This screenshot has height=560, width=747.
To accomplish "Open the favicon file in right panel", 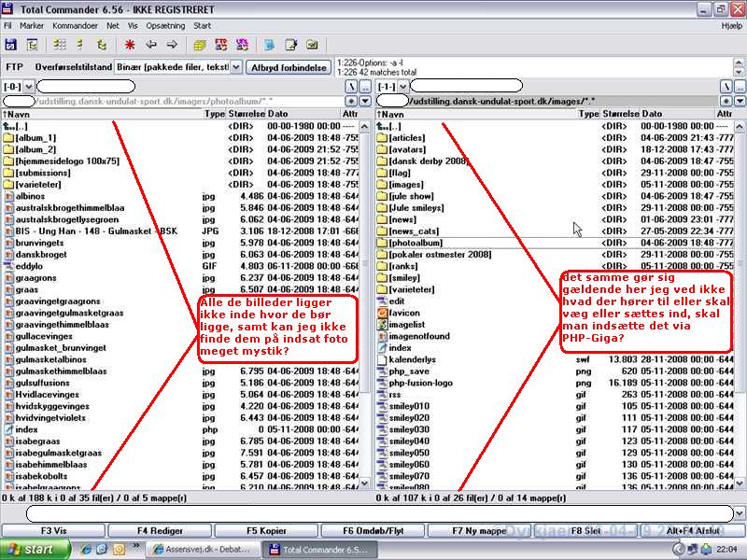I will pyautogui.click(x=404, y=313).
